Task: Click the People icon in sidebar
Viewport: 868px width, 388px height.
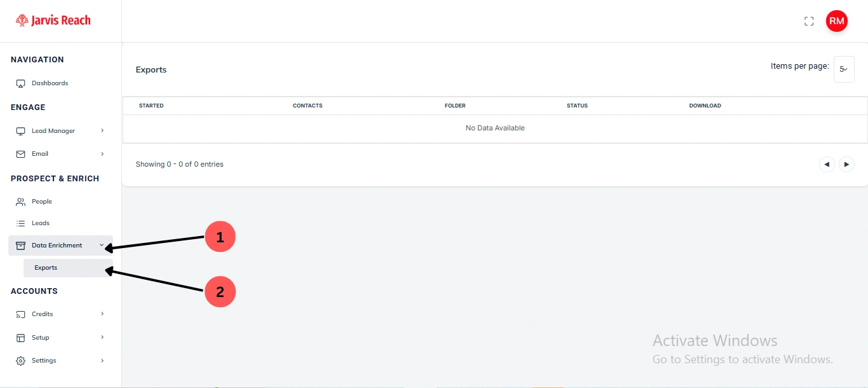Action: (x=20, y=202)
